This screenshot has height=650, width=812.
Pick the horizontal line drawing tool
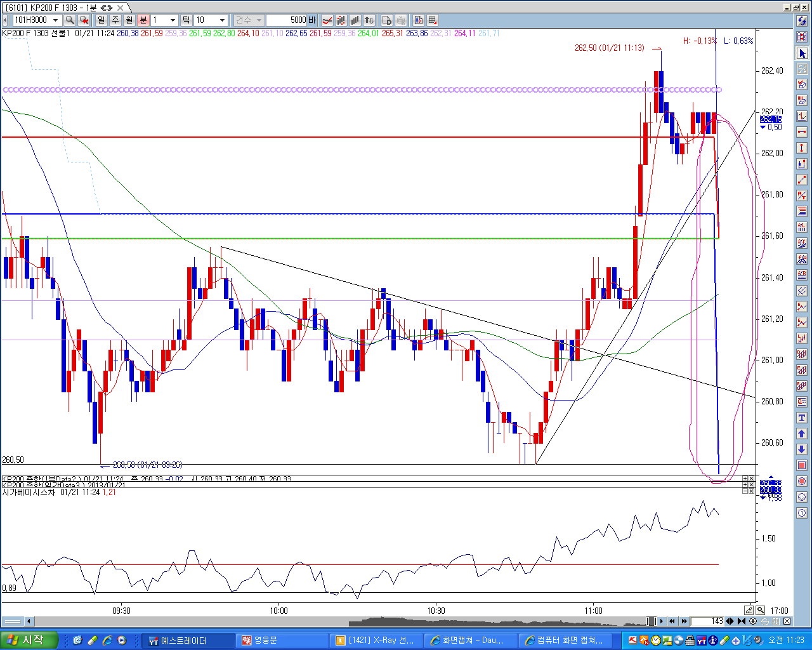click(802, 132)
